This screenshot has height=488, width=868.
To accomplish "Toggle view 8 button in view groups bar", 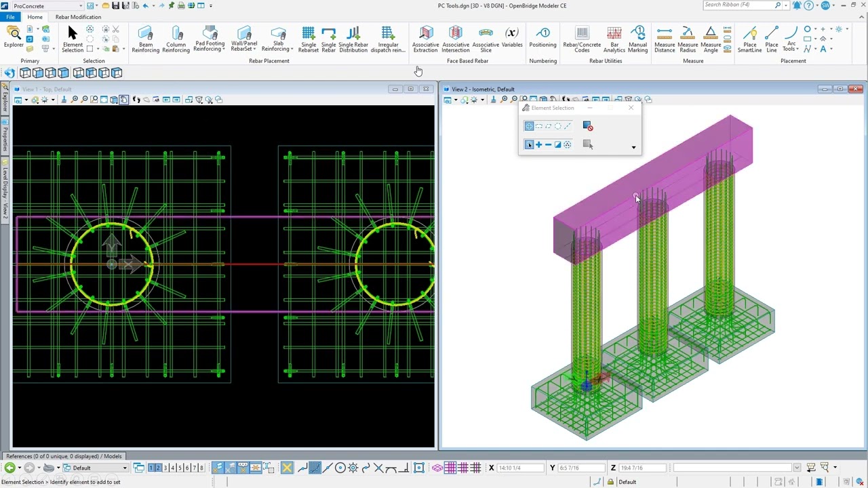I will click(x=201, y=468).
